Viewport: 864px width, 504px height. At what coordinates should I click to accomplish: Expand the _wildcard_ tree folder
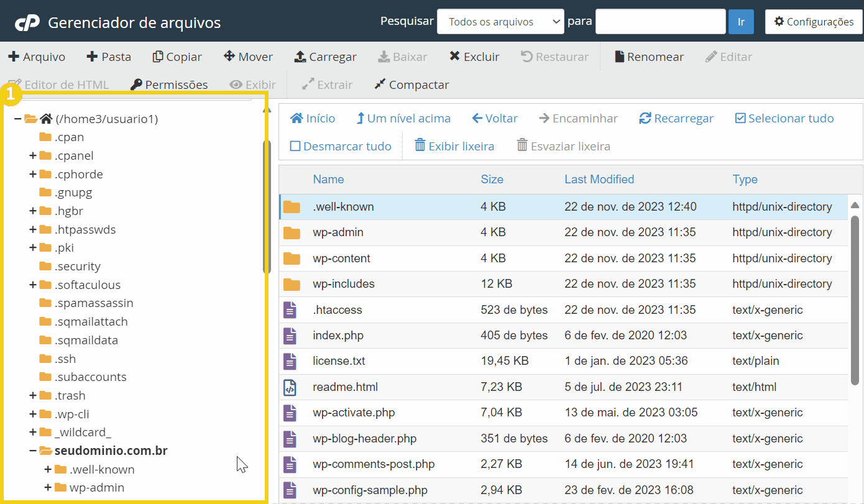[33, 432]
